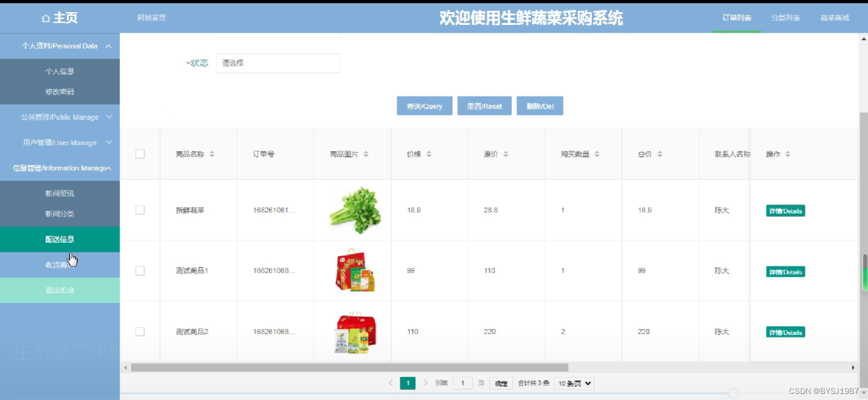Sort by 商品图片 column sort arrows
868x400 pixels.
[x=366, y=154]
